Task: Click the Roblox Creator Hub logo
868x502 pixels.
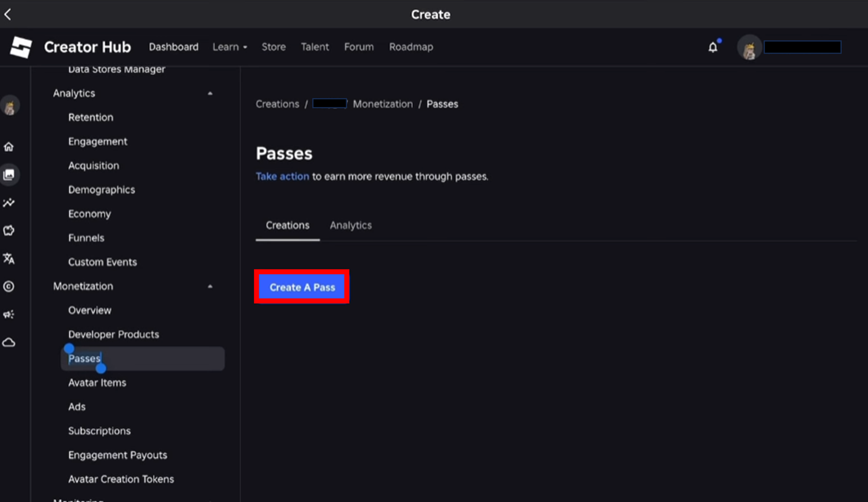Action: (21, 47)
